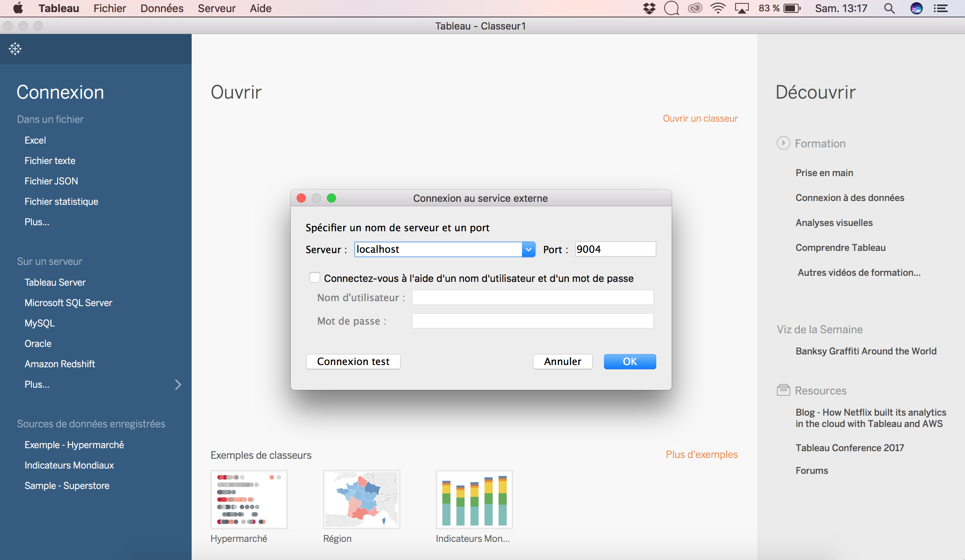This screenshot has width=965, height=560.
Task: Click the Resources newspaper icon
Action: click(x=783, y=390)
